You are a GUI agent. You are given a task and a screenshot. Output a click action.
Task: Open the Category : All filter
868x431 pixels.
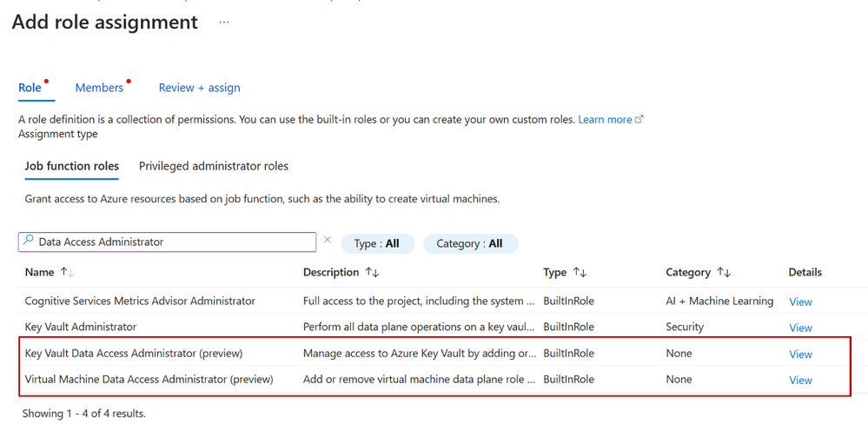pyautogui.click(x=470, y=243)
